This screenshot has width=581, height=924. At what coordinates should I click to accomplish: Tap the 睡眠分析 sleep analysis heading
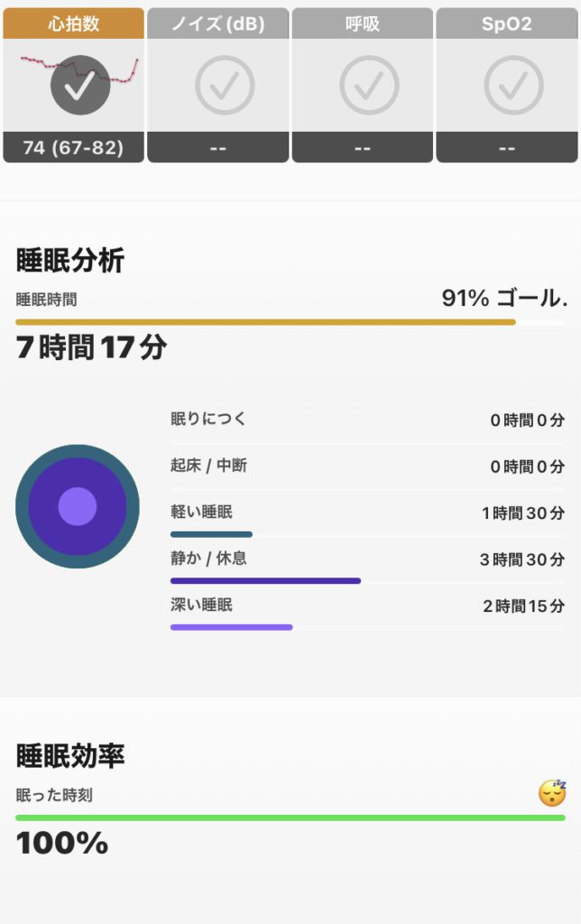click(x=70, y=260)
